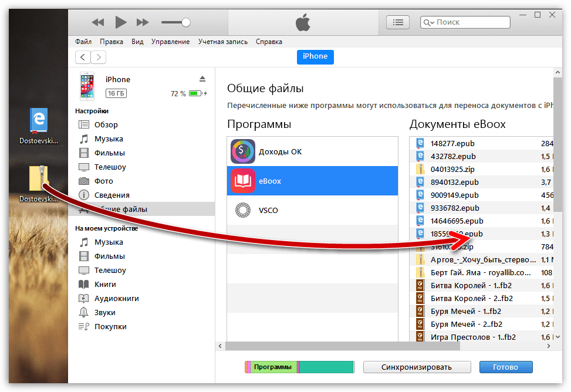Open the Учетная запись menu
This screenshot has height=392, width=571.
(223, 42)
